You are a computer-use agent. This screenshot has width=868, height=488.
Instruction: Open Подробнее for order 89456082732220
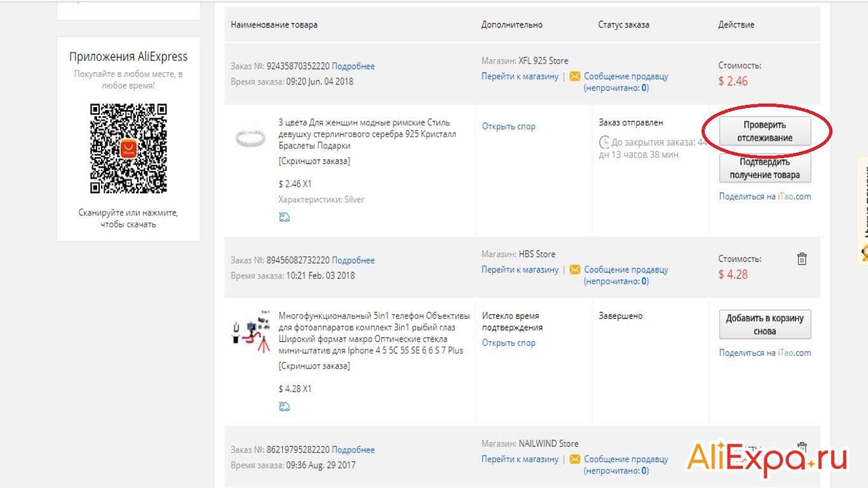[x=353, y=260]
